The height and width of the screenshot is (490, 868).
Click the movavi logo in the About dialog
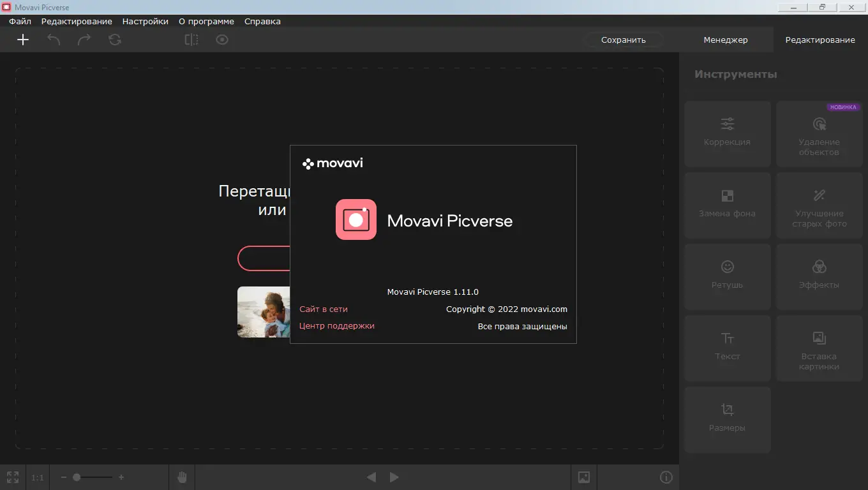[x=333, y=163]
